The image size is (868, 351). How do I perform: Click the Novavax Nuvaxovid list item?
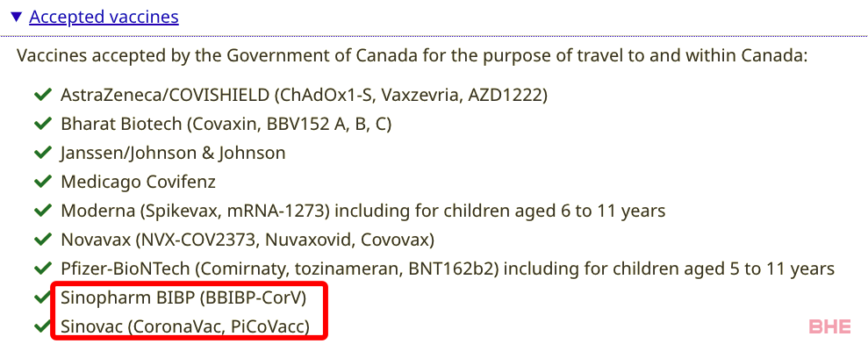pyautogui.click(x=247, y=240)
